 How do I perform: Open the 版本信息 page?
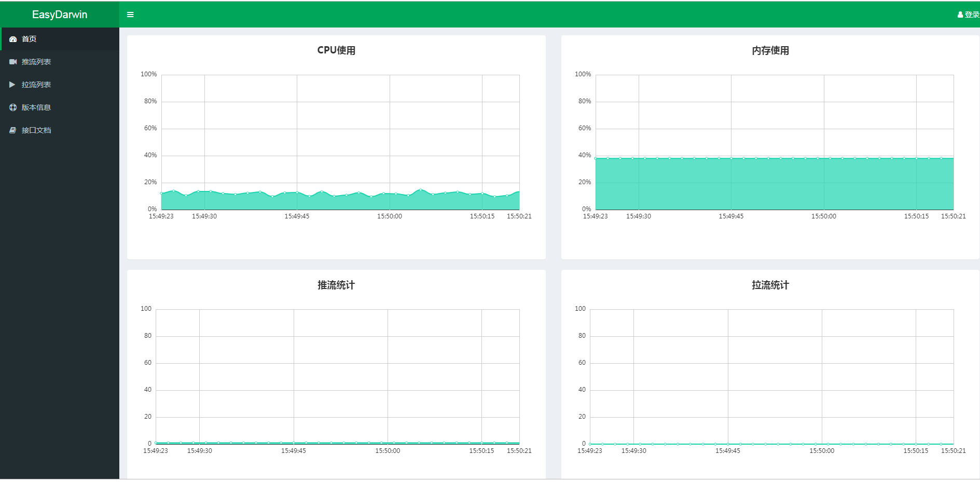[36, 107]
